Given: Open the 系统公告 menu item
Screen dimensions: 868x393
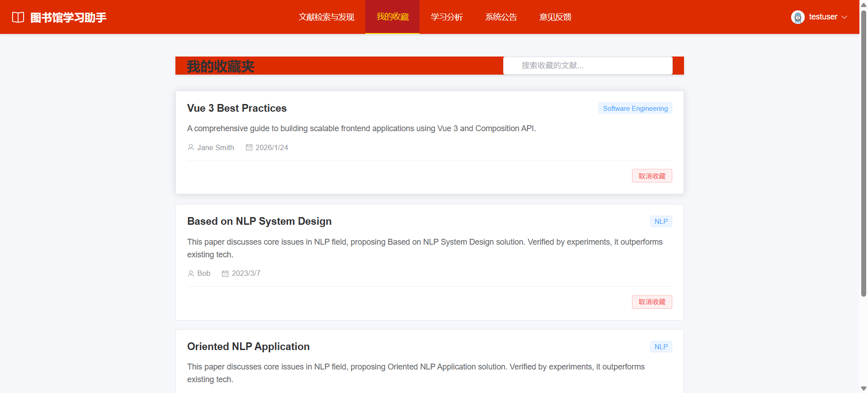Looking at the screenshot, I should point(501,17).
